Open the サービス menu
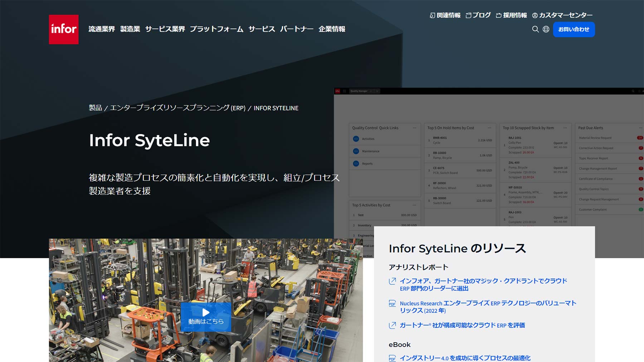The height and width of the screenshot is (362, 644). [262, 29]
